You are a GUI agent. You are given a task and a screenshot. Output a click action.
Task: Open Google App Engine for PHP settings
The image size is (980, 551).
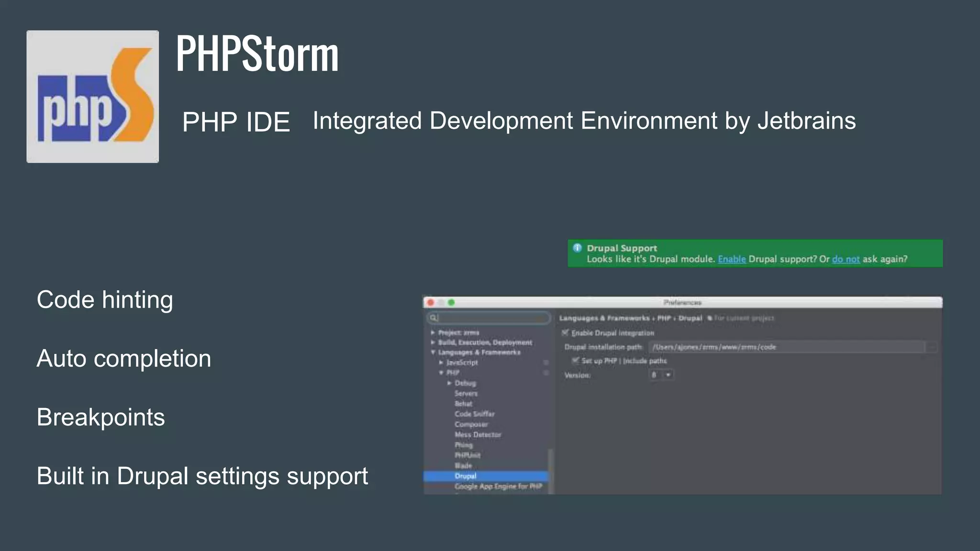point(498,486)
